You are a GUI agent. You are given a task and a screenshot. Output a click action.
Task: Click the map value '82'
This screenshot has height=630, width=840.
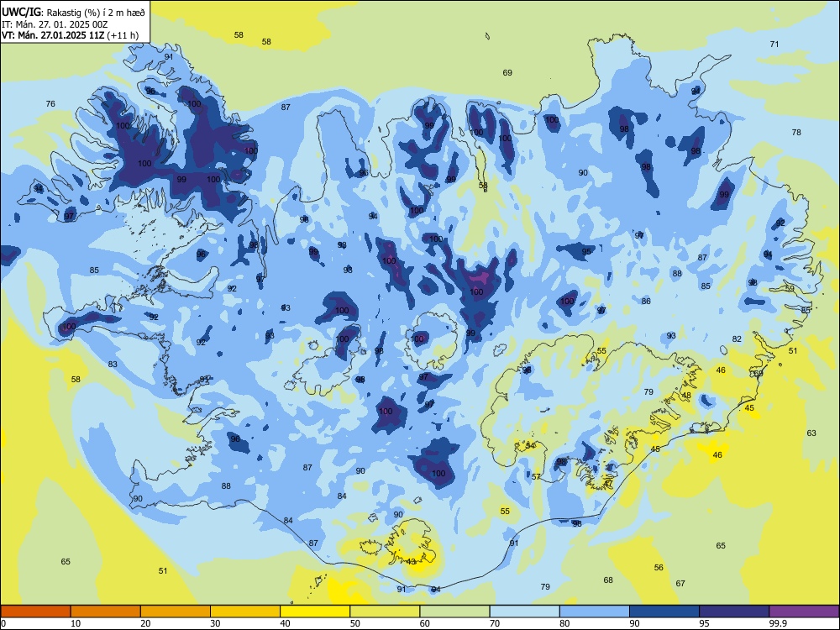pos(737,339)
